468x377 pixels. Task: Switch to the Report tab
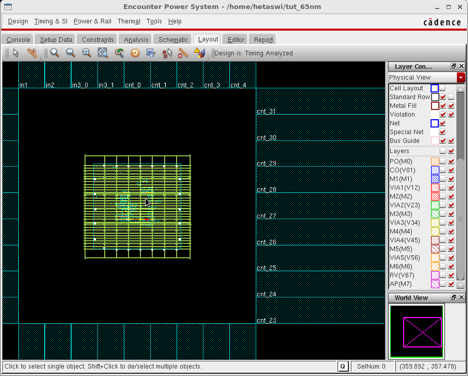tap(263, 40)
